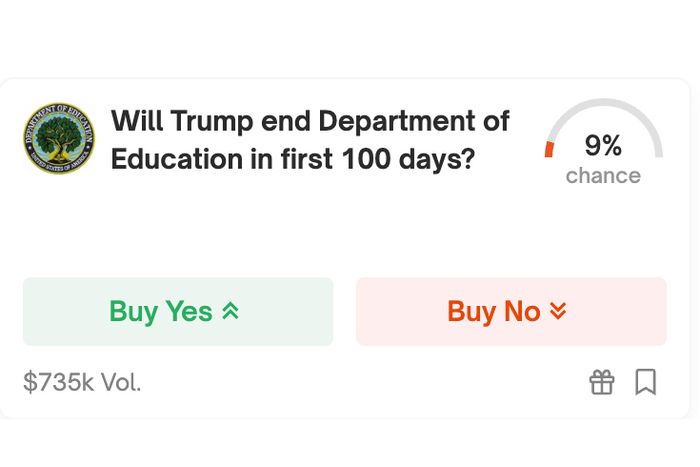Bookmark this market with the bookmark icon

[x=646, y=382]
